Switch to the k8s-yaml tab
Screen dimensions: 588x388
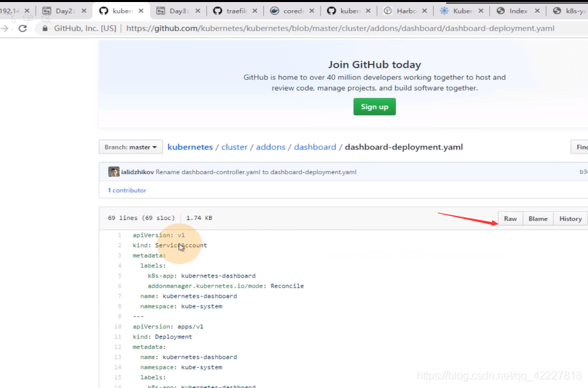point(570,11)
